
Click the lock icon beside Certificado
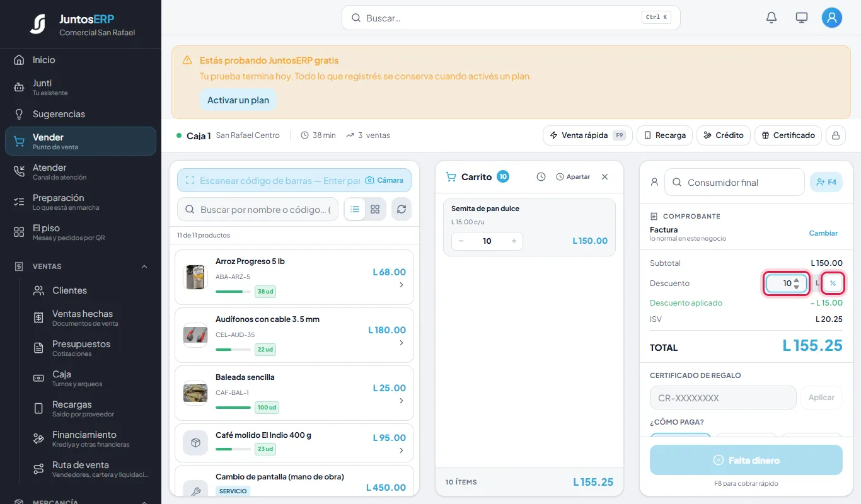[x=836, y=135]
